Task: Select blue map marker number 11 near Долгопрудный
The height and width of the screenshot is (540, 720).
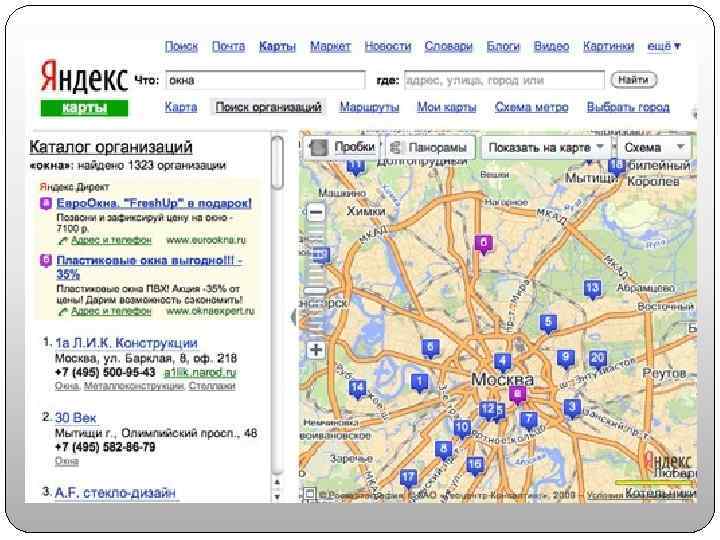Action: pyautogui.click(x=355, y=167)
